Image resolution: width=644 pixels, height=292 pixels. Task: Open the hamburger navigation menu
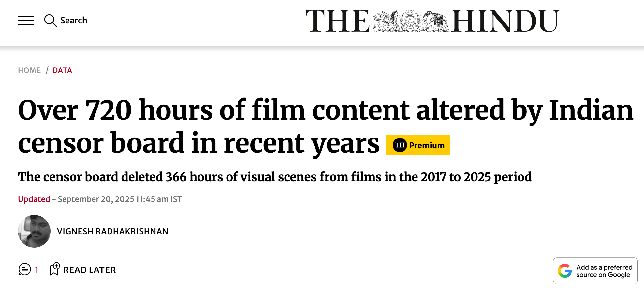pyautogui.click(x=26, y=21)
